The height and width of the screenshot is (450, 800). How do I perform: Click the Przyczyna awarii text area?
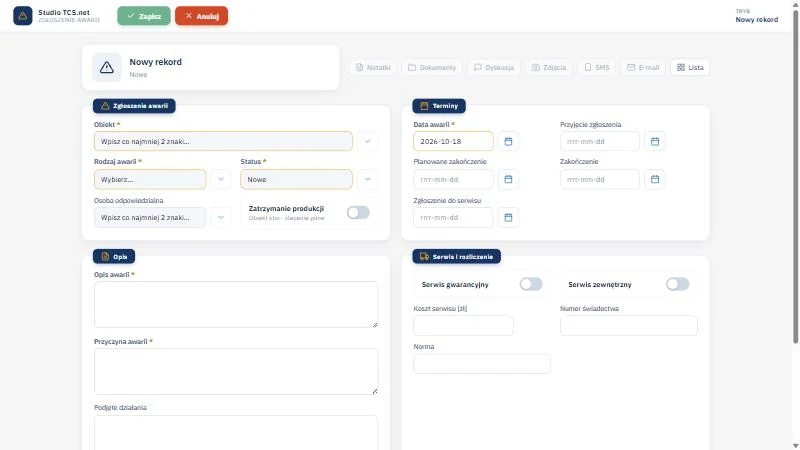click(236, 371)
